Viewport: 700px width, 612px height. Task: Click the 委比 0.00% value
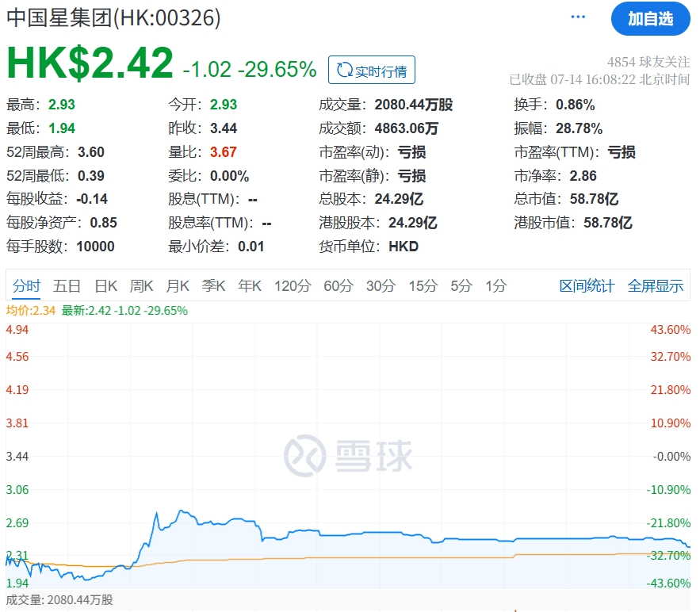(229, 175)
